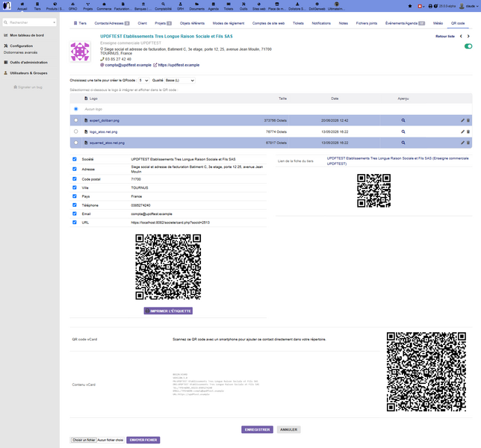Select the 'Aucun logo' radio option
Image resolution: width=481 pixels, height=448 pixels.
pos(75,109)
